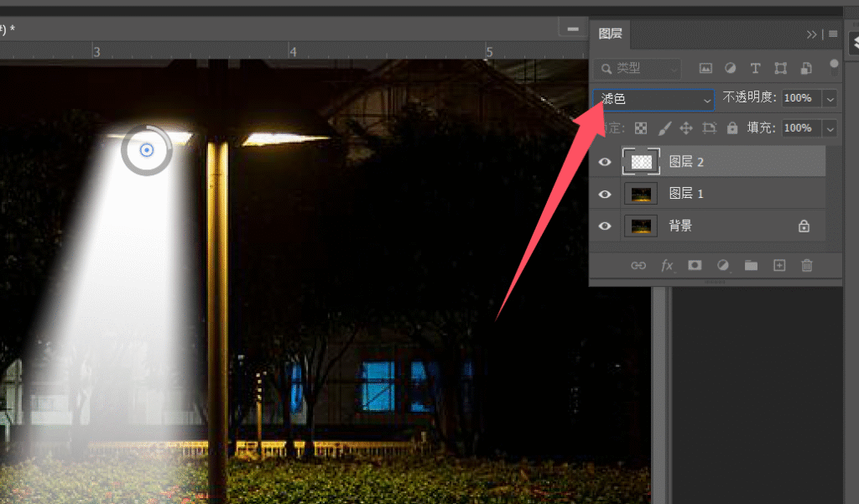859x504 pixels.
Task: Collapse the panel with double-arrow icon
Action: click(x=811, y=34)
